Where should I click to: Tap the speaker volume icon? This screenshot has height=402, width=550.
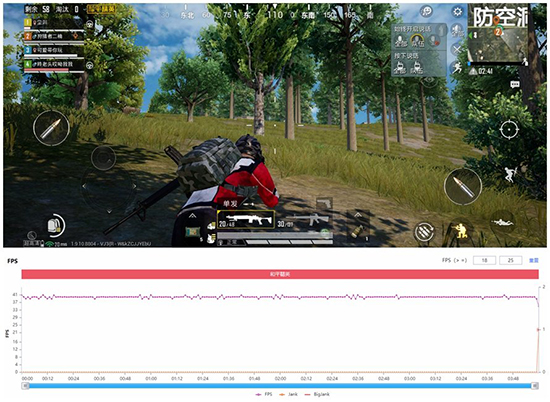coord(457,31)
